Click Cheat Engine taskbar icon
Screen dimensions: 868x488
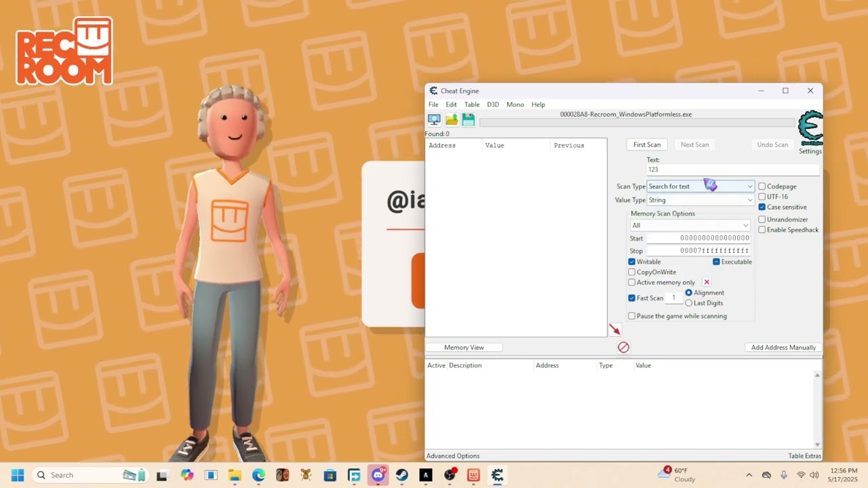coord(498,475)
